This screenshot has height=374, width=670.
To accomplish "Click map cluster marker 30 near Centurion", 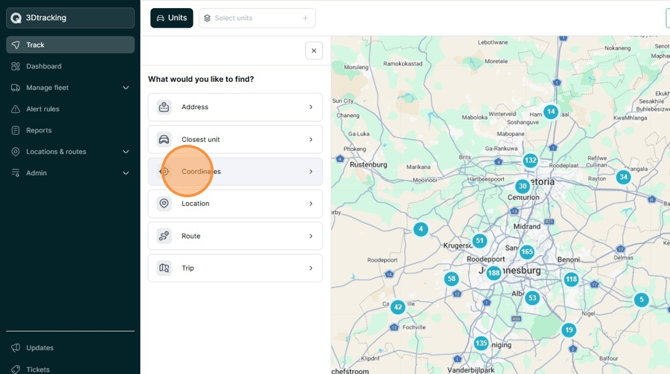I will tap(523, 186).
